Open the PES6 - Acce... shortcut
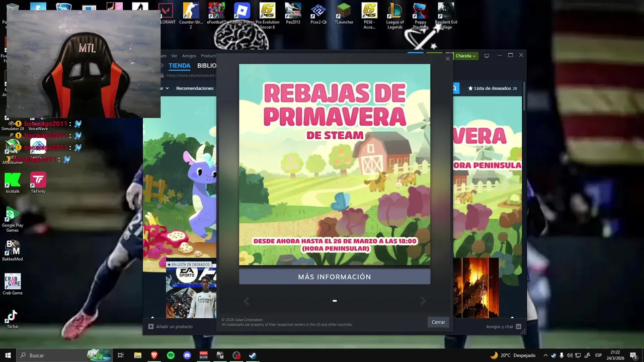Screen dimensions: 644x362 coord(369,16)
